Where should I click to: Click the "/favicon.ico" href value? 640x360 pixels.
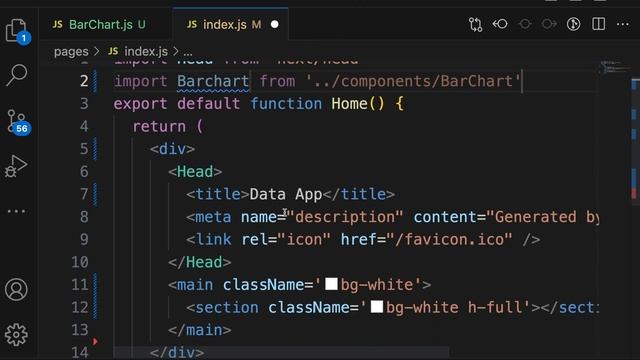click(449, 240)
